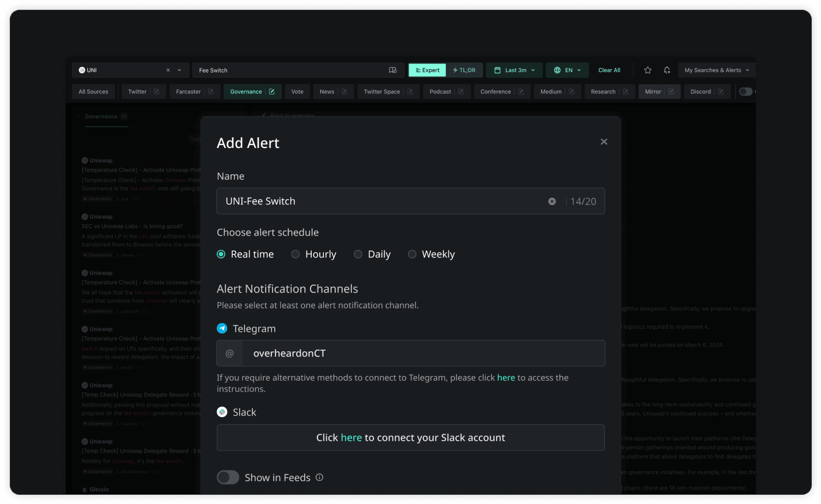Viewport: 821px width, 504px height.
Task: Click the edit icon on Podcast tab
Action: pos(461,92)
